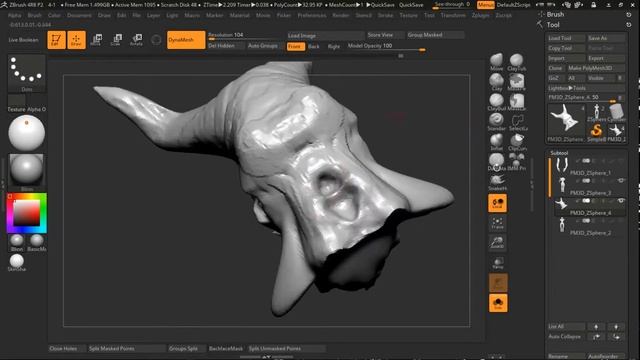This screenshot has width=640, height=360.
Task: Pick the SnakeHook brush
Action: 497,182
